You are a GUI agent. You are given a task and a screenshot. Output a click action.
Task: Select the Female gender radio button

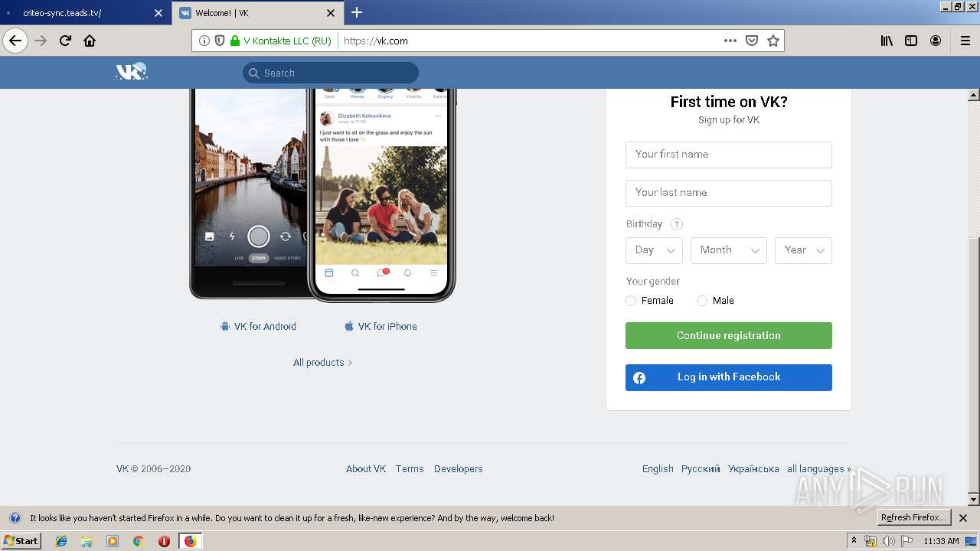coord(631,301)
